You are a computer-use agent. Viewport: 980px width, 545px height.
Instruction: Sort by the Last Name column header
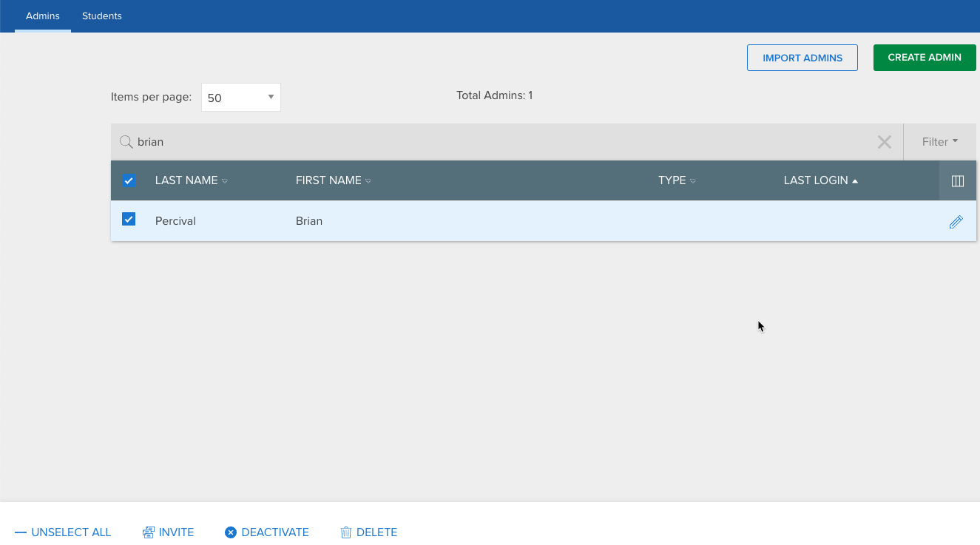tap(186, 180)
